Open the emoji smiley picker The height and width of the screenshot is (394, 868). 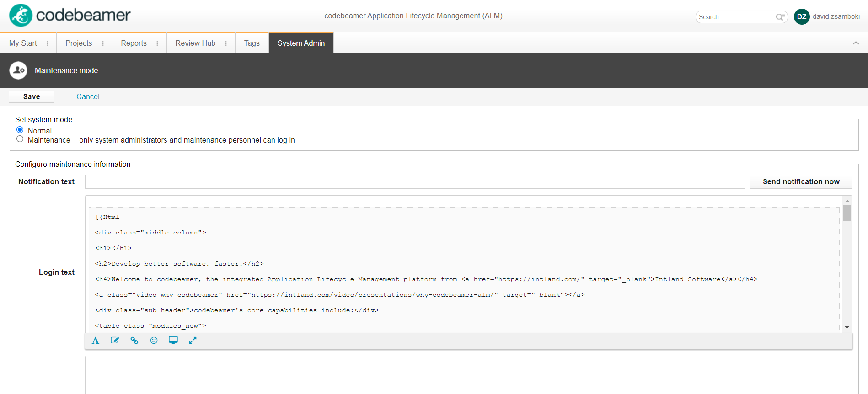coord(154,341)
